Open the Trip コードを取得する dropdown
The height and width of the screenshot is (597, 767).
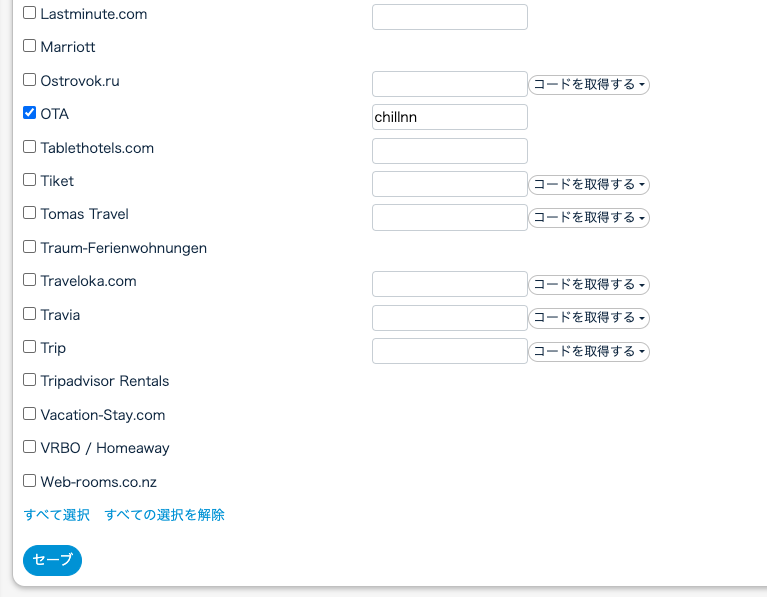point(589,351)
